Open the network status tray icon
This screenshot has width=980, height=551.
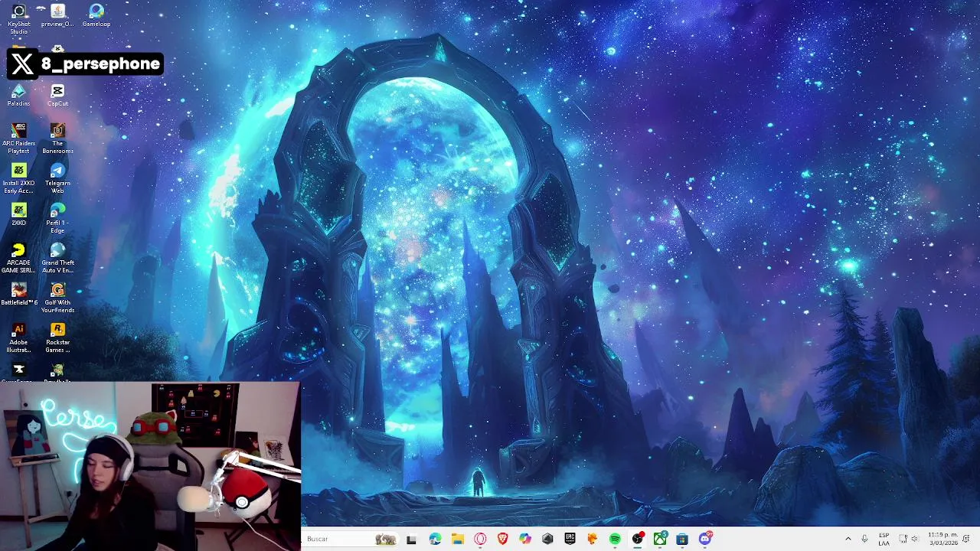903,539
